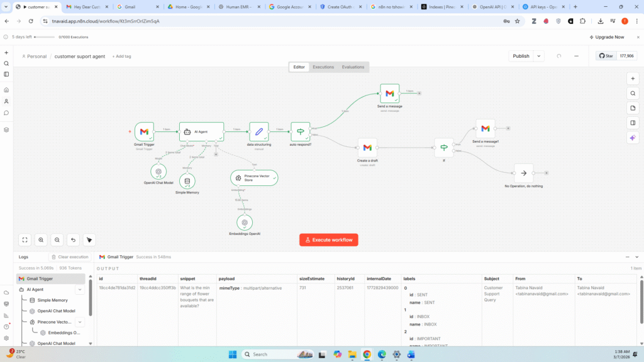Screen dimensions: 644x362
Task: Click the Embeddings OpenAI node
Action: click(x=245, y=222)
